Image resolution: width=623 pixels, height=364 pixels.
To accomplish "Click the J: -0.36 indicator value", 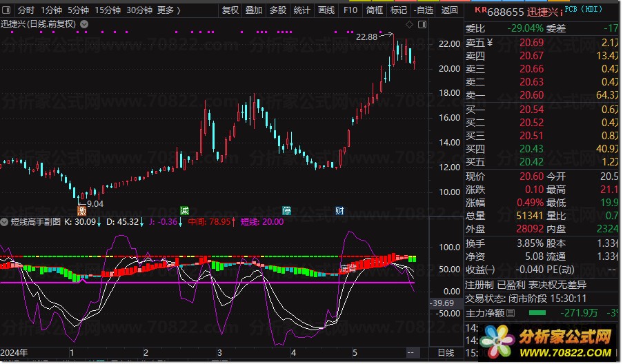I will click(x=166, y=222).
